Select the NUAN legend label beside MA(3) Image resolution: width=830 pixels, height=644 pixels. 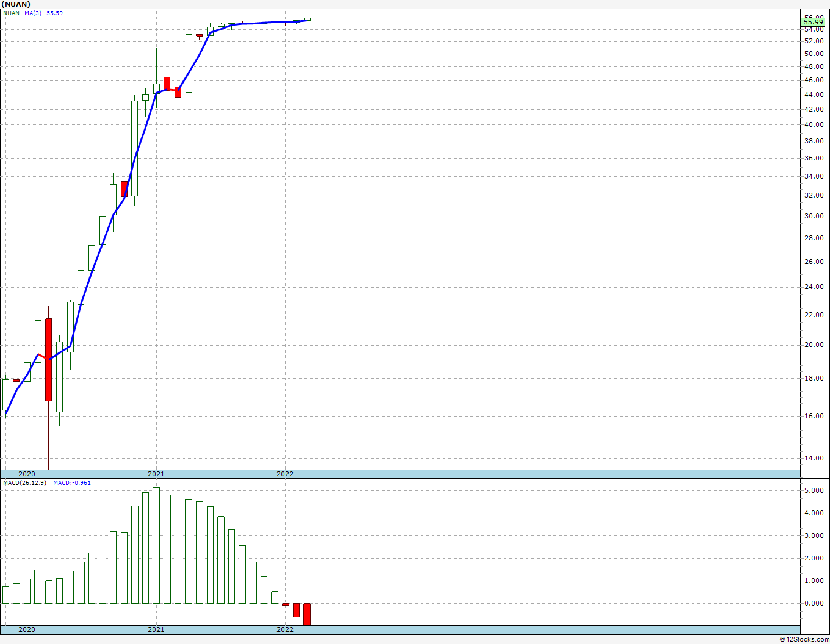pos(11,13)
